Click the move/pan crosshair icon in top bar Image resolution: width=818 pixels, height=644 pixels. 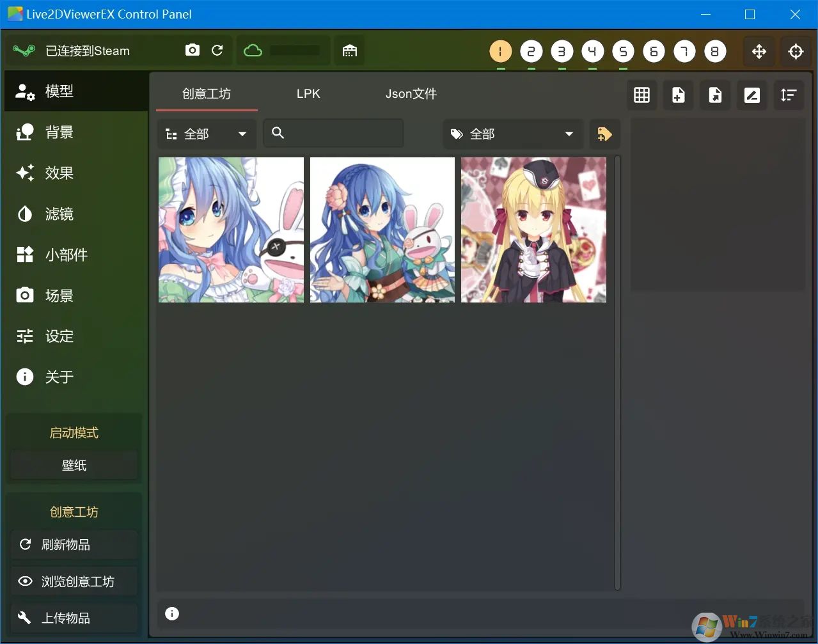click(759, 51)
